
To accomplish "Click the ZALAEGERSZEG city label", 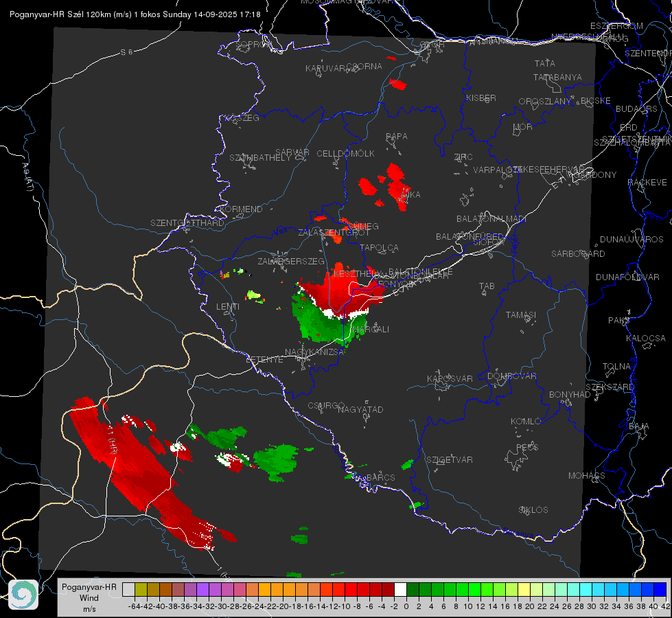I will [291, 261].
